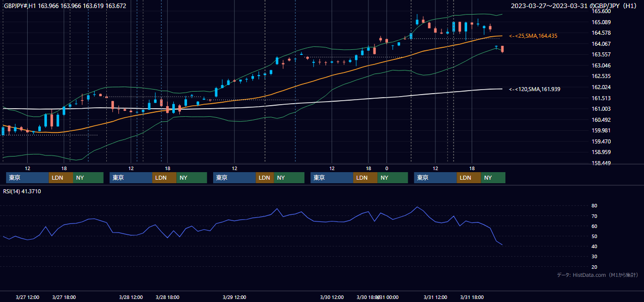644x302 pixels.
Task: Select the 3/28 18:00 time label
Action: pyautogui.click(x=168, y=297)
